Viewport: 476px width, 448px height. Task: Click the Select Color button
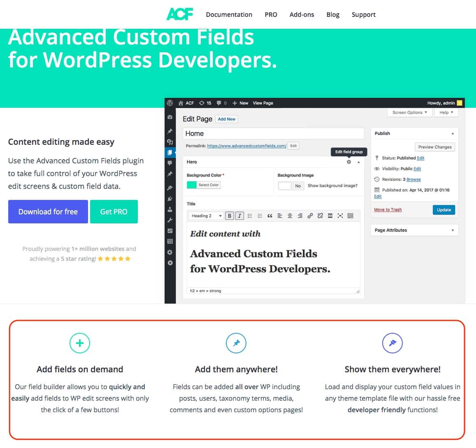click(x=208, y=185)
